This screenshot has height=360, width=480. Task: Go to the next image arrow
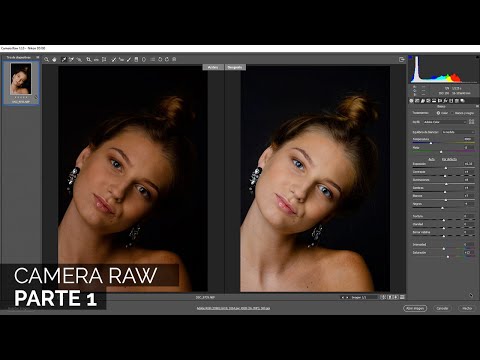pyautogui.click(x=347, y=297)
